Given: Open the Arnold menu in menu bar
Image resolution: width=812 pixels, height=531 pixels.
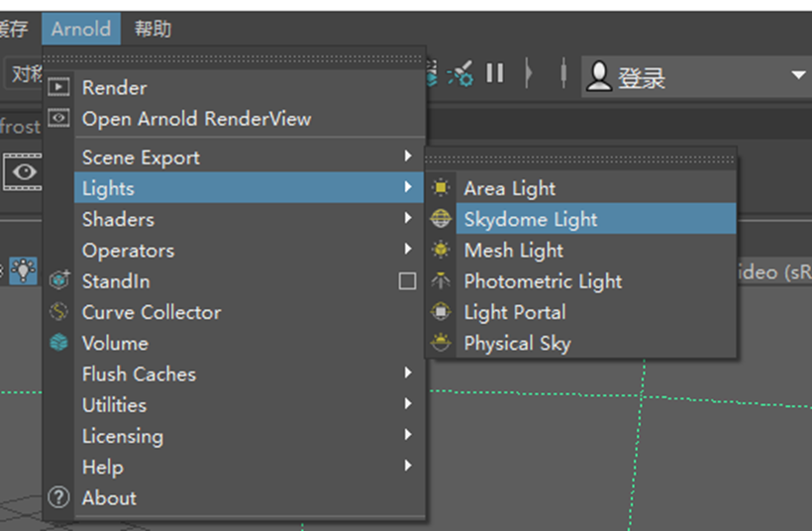Looking at the screenshot, I should click(81, 29).
